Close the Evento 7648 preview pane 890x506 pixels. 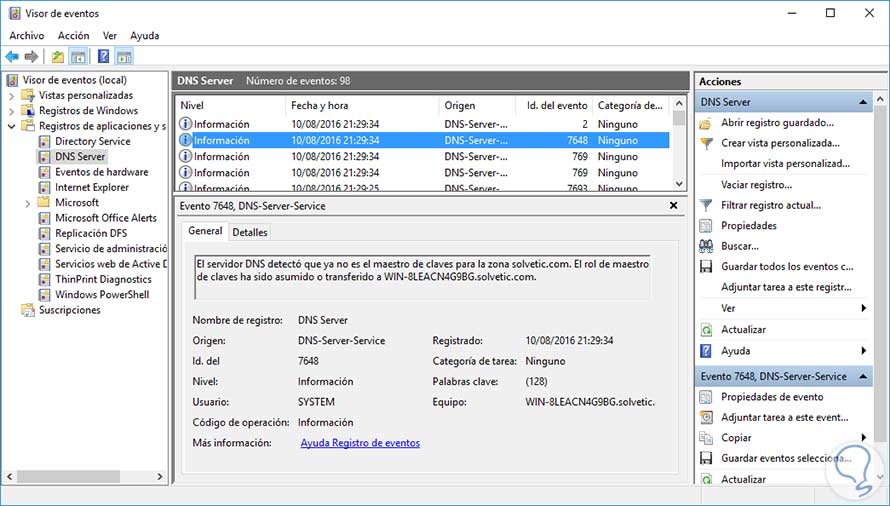tap(673, 205)
